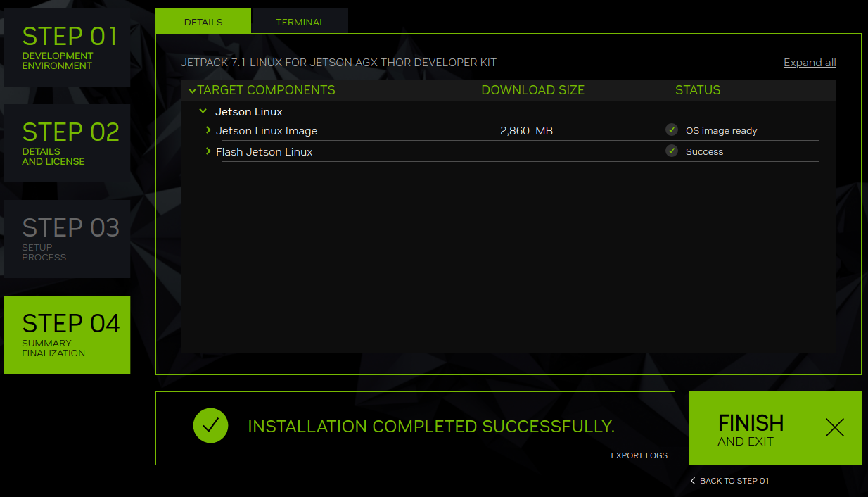Click the Installation Completed Successfully message

(431, 427)
